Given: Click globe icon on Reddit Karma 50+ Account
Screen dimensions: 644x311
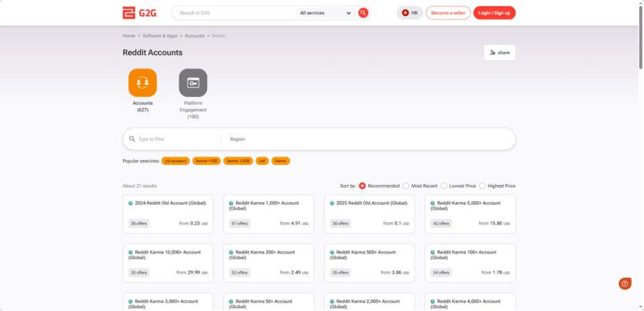Looking at the screenshot, I should [231, 301].
